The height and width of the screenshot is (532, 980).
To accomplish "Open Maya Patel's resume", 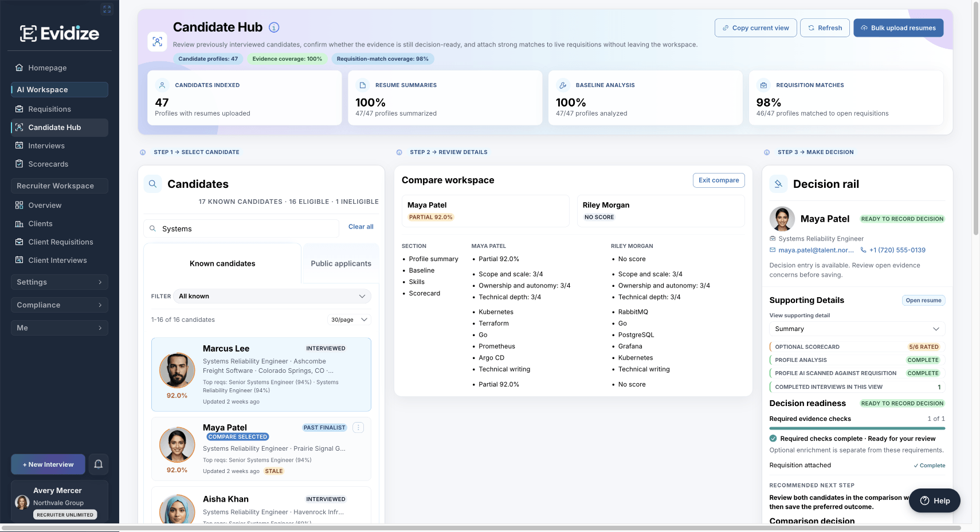I will coord(923,300).
